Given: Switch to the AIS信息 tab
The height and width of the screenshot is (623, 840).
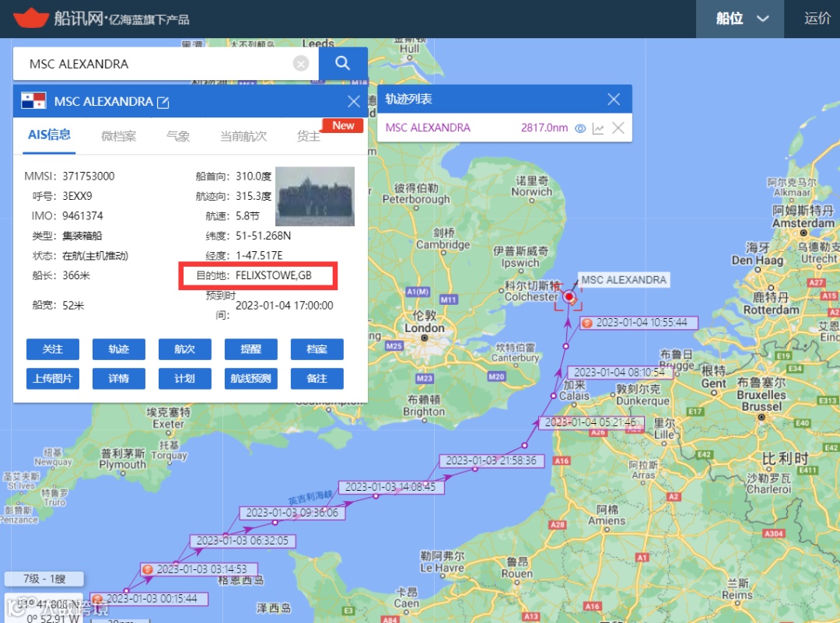Looking at the screenshot, I should pyautogui.click(x=49, y=135).
